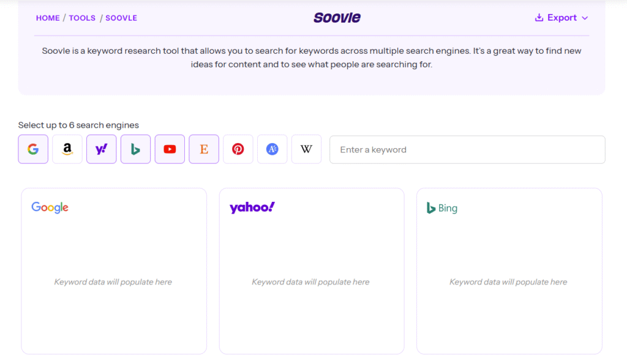Open the Export dropdown menu
627x364 pixels.
pyautogui.click(x=561, y=18)
